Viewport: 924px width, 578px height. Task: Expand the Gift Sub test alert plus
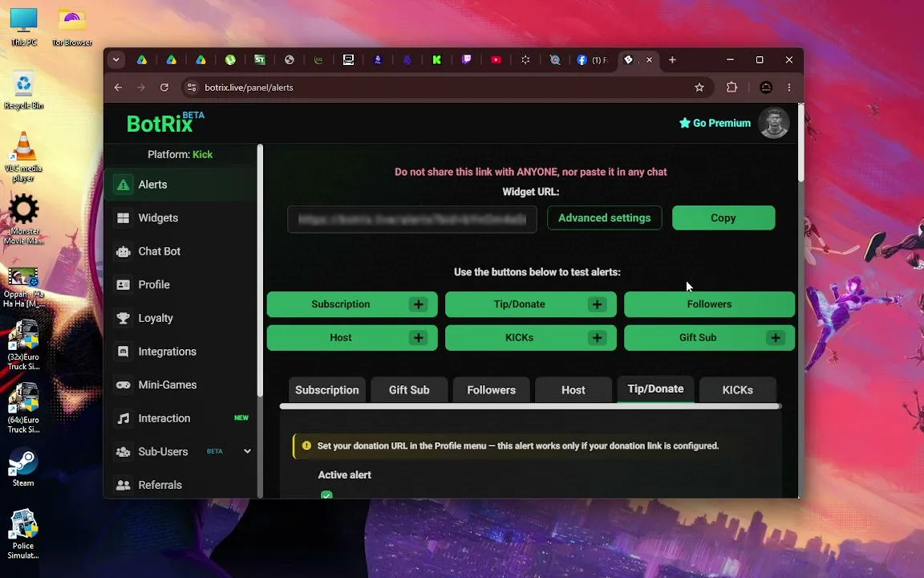coord(776,338)
